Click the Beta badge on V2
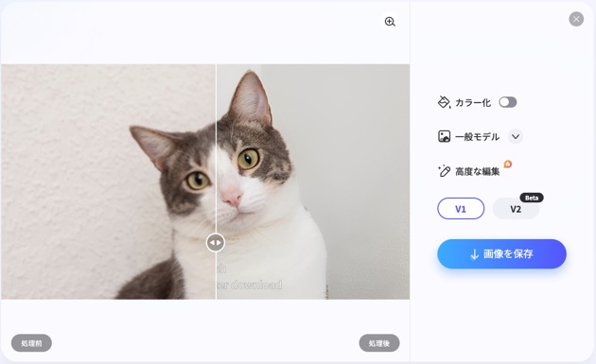The width and height of the screenshot is (596, 364). (x=532, y=198)
